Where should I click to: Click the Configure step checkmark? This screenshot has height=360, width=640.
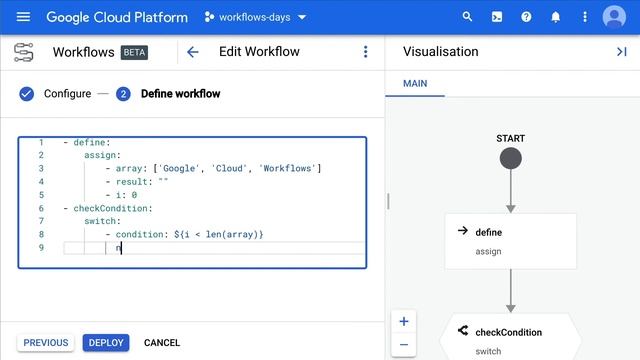tap(27, 94)
